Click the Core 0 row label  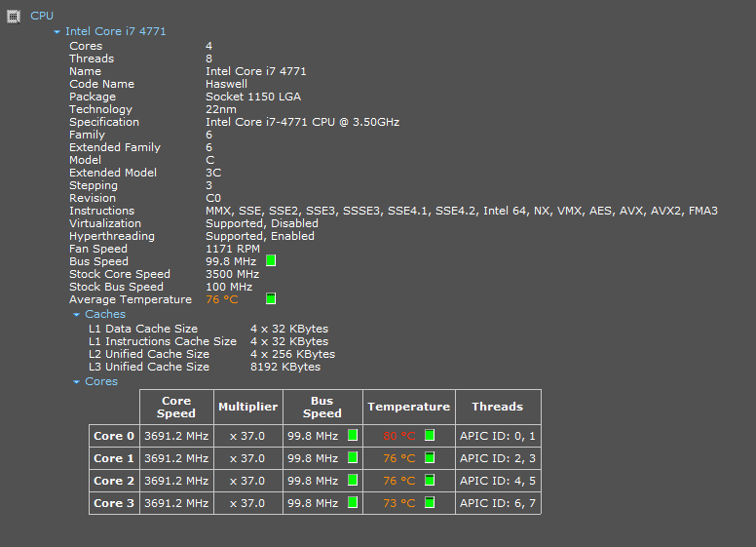(114, 436)
